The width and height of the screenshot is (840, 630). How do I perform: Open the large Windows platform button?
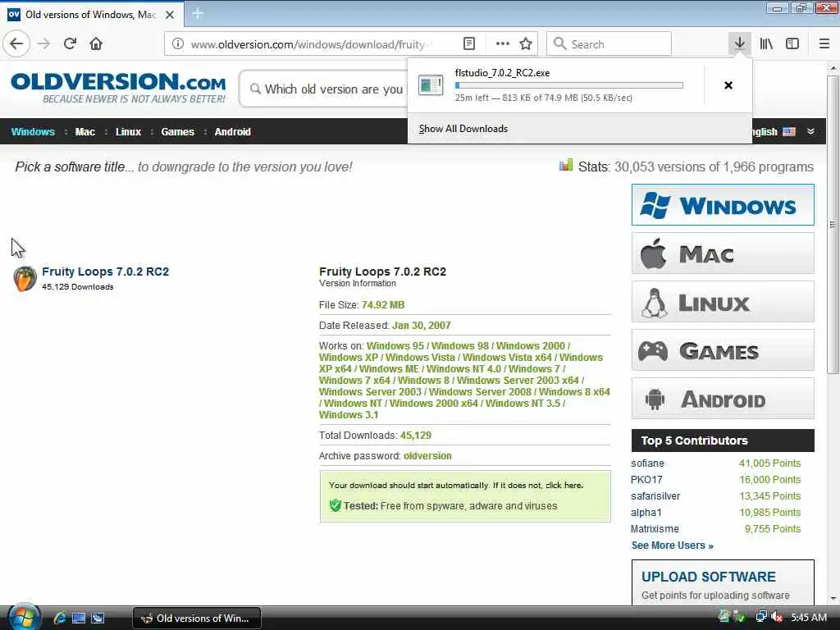(723, 204)
